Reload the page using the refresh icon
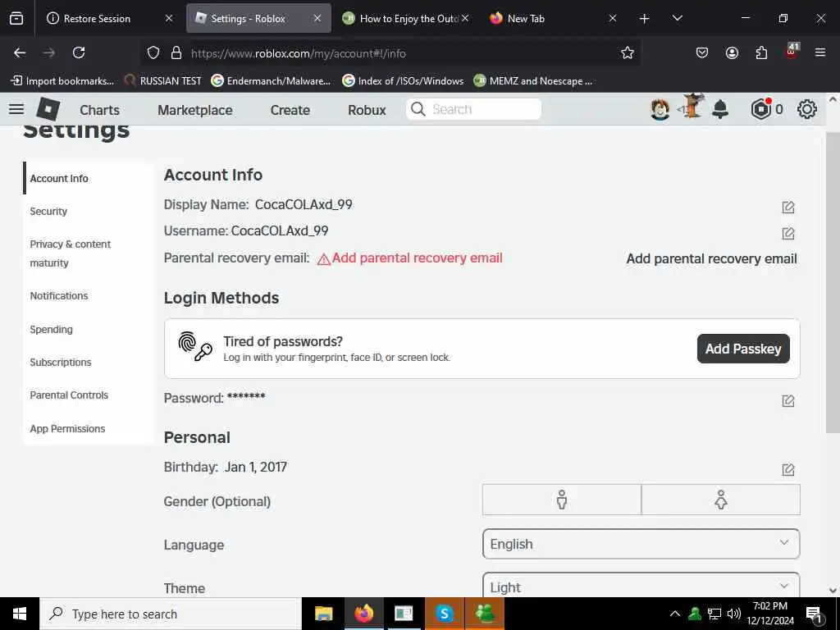The height and width of the screenshot is (630, 840). 79,52
